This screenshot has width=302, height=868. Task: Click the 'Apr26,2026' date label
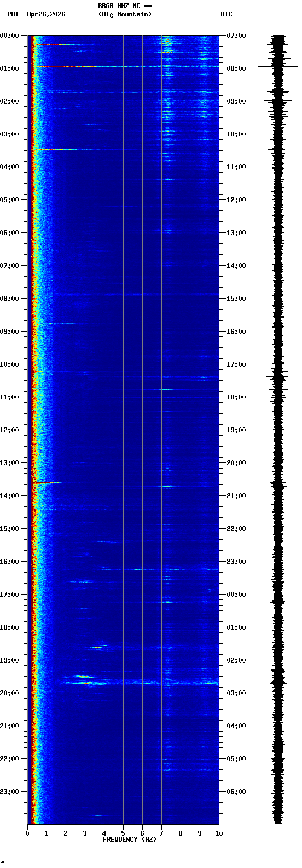coord(46,14)
